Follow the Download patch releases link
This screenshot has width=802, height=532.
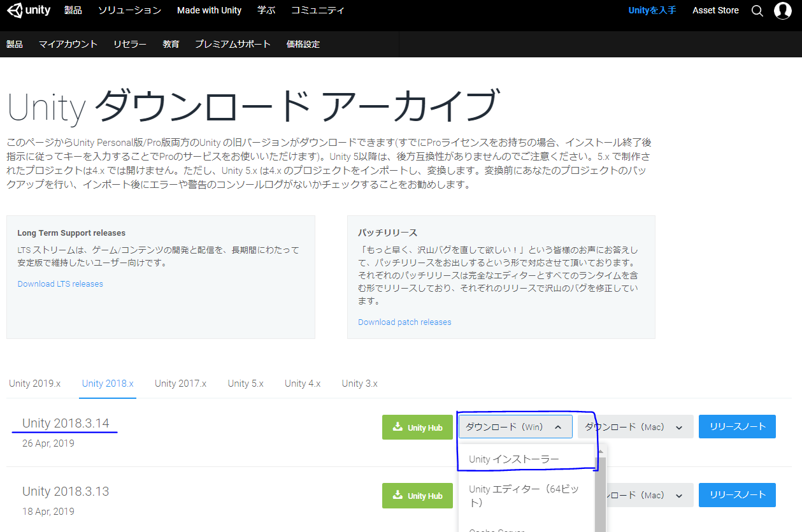(405, 322)
